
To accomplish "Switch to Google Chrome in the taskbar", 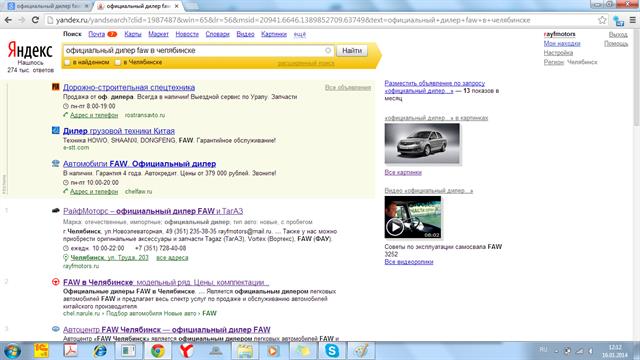I will pyautogui.click(x=158, y=351).
